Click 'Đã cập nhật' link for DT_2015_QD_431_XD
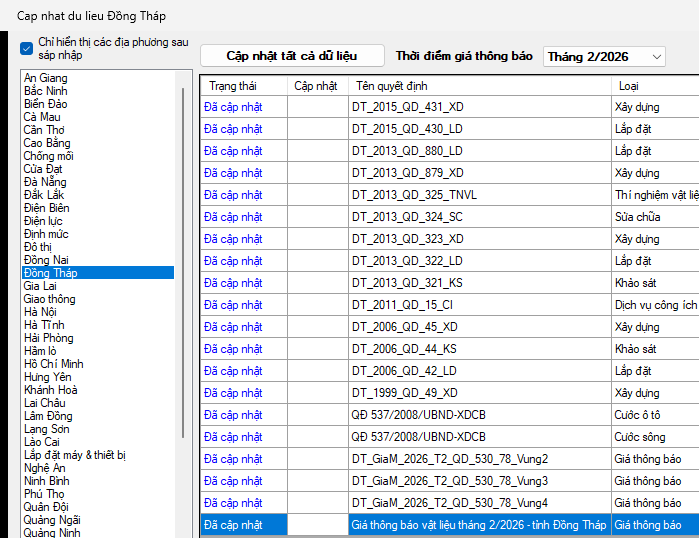The width and height of the screenshot is (699, 538). click(233, 107)
